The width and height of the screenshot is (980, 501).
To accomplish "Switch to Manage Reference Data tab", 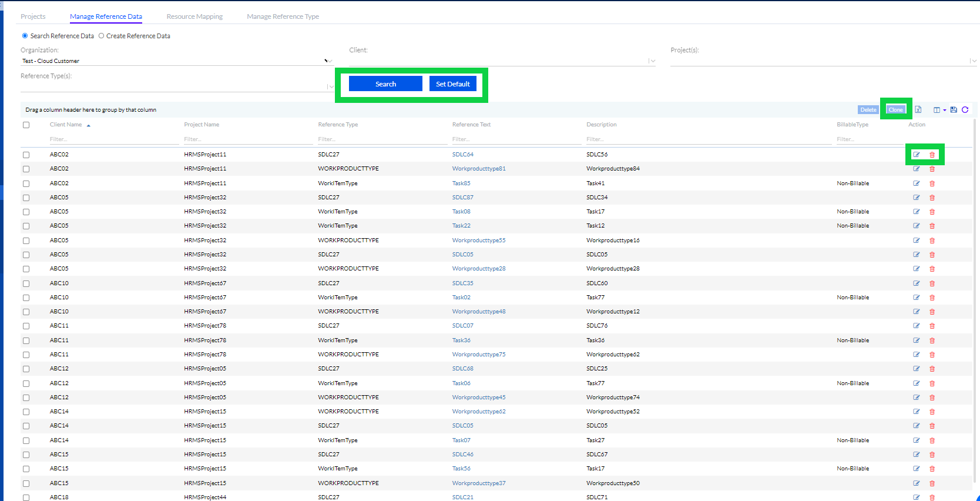I will tap(106, 16).
